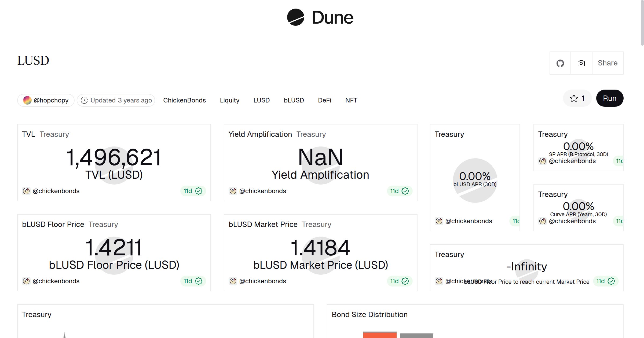The height and width of the screenshot is (338, 644).
Task: Click the bLUSD tag
Action: (x=294, y=100)
